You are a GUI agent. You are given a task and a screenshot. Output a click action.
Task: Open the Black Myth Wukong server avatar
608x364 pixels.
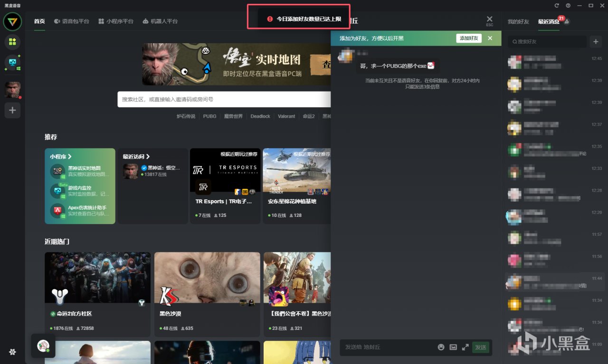pyautogui.click(x=12, y=90)
